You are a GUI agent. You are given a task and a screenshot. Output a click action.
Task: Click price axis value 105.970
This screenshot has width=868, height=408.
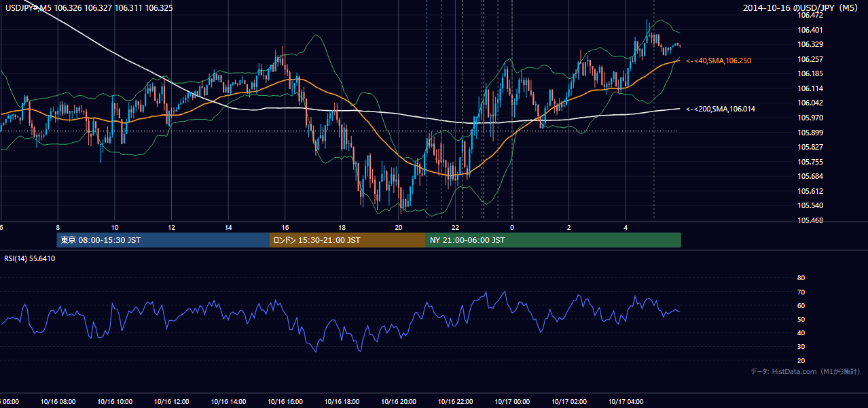pyautogui.click(x=810, y=118)
